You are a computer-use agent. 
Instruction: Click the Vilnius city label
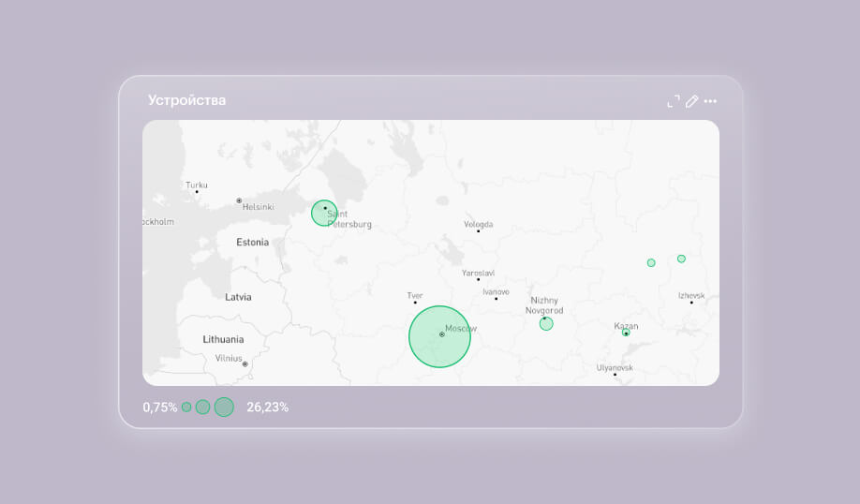(229, 358)
